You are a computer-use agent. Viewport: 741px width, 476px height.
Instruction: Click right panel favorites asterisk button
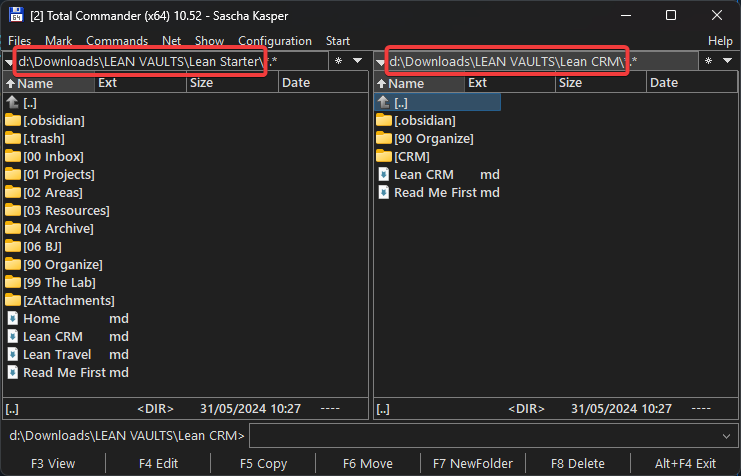click(708, 61)
